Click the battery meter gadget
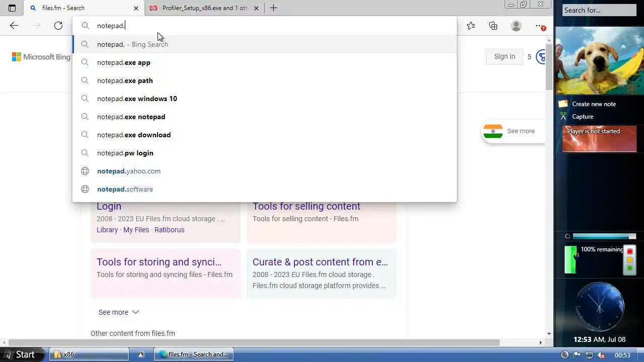 [571, 260]
